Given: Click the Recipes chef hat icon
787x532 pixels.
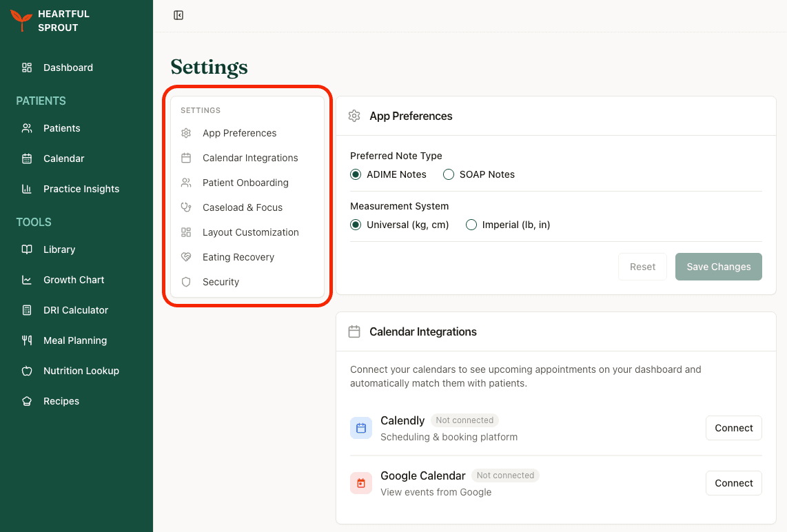Looking at the screenshot, I should coord(27,401).
